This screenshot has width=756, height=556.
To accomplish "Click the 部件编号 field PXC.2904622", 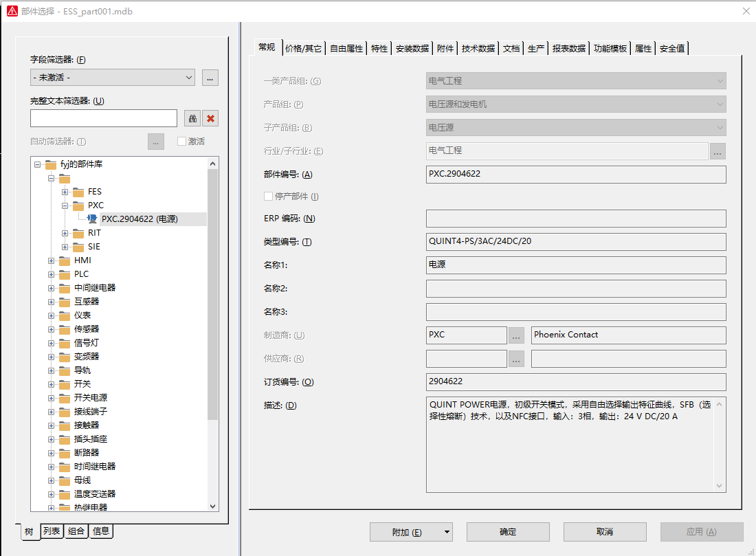I will [x=576, y=175].
